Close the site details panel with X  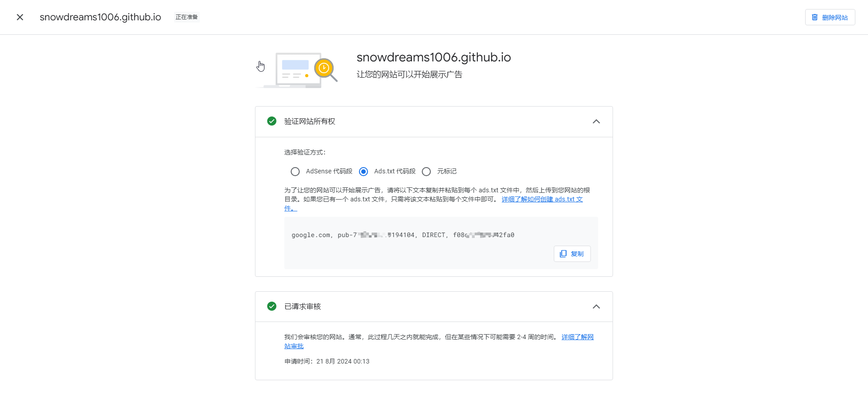point(20,17)
